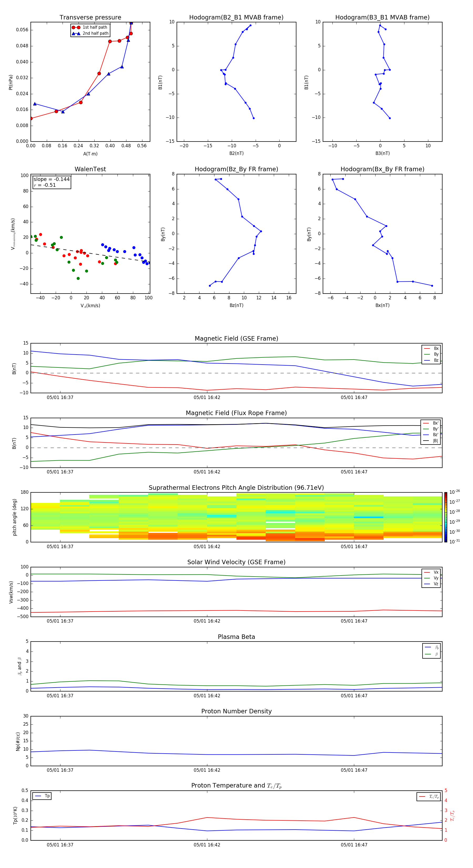Click the Vz legend entry in solar wind plot
Image resolution: width=473 pixels, height=868 pixels.
(x=431, y=584)
